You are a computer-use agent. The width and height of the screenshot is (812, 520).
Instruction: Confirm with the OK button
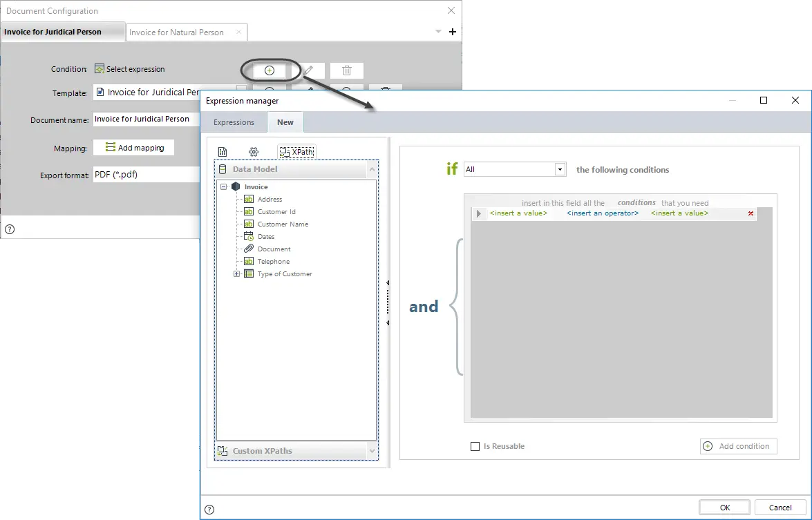tap(724, 508)
